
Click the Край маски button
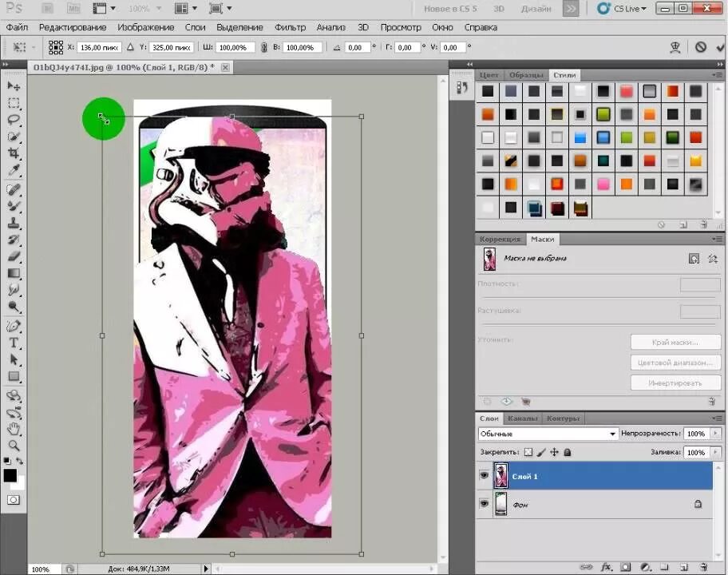pos(675,343)
